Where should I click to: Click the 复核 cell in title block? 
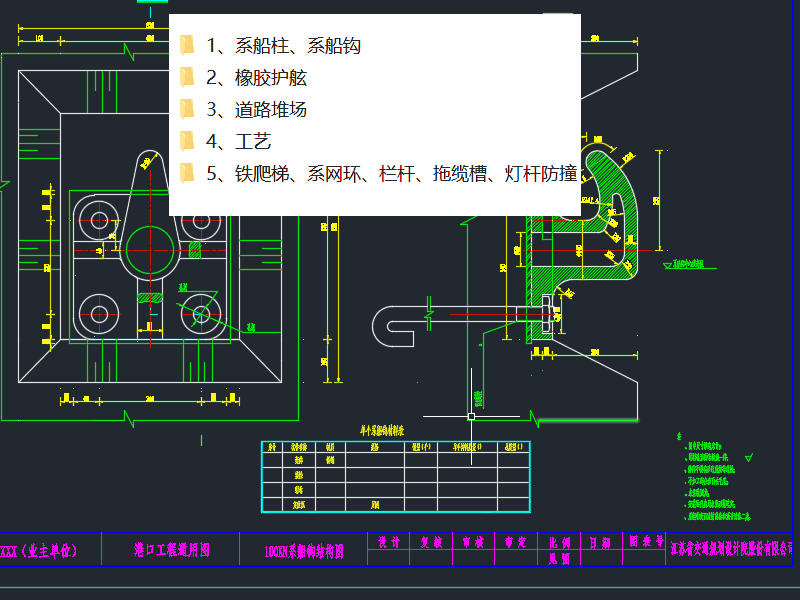[431, 542]
